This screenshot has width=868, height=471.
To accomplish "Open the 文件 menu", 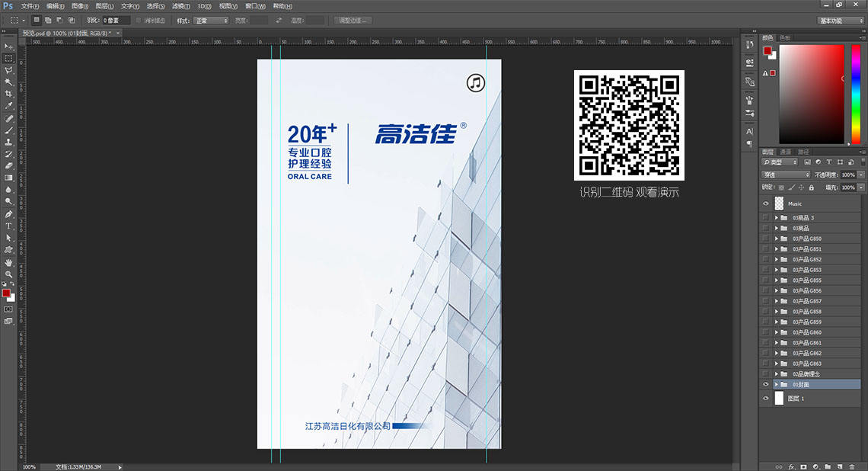I will pyautogui.click(x=30, y=6).
